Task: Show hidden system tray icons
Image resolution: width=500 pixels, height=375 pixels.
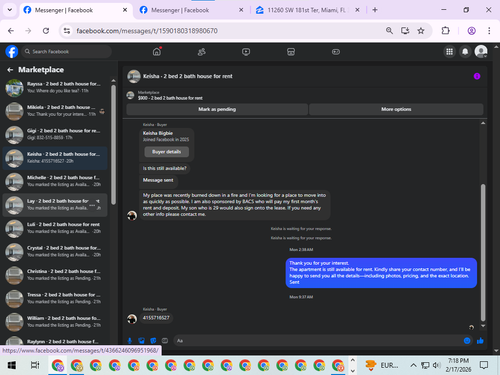Action: [413, 365]
